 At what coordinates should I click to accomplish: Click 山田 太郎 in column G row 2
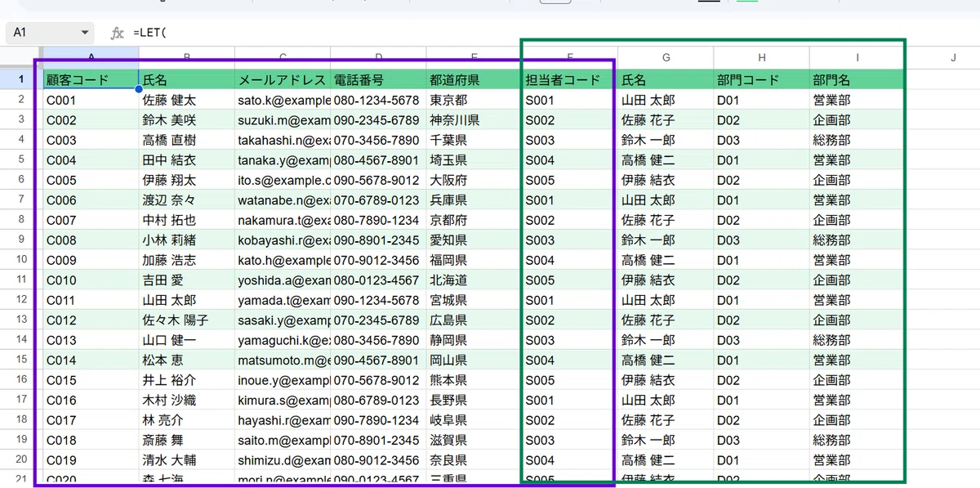click(666, 101)
